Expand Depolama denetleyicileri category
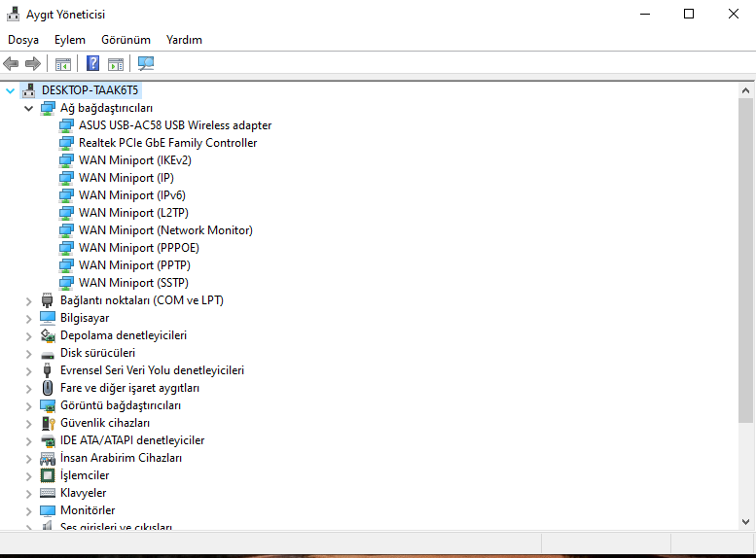 (28, 336)
